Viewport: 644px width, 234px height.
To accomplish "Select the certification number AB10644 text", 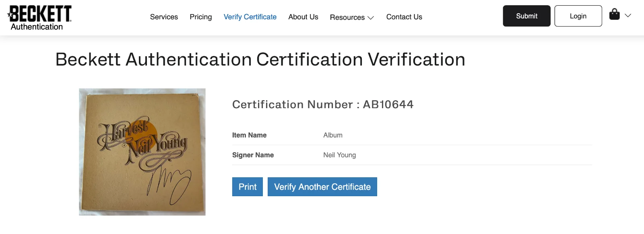I will [x=388, y=105].
